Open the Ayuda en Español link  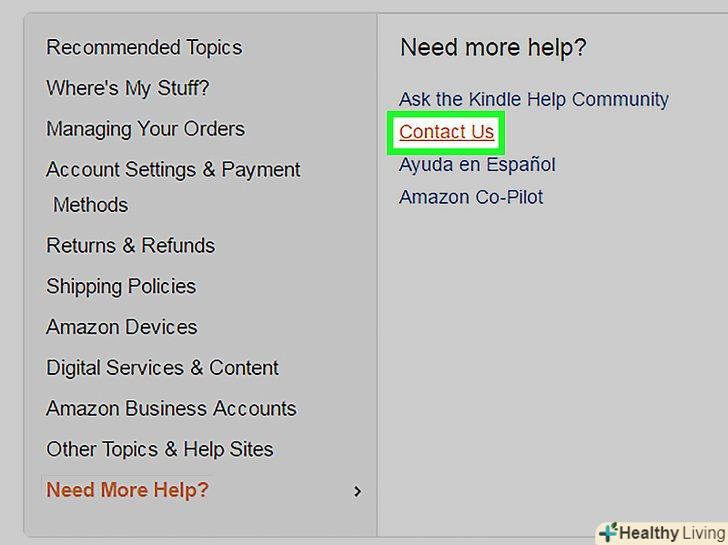[477, 164]
